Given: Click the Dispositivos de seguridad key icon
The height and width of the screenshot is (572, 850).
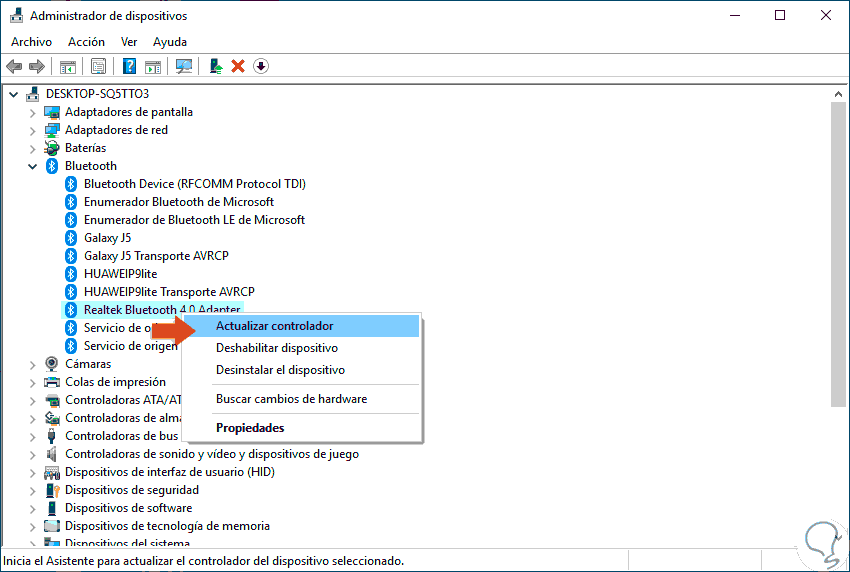Looking at the screenshot, I should (52, 490).
